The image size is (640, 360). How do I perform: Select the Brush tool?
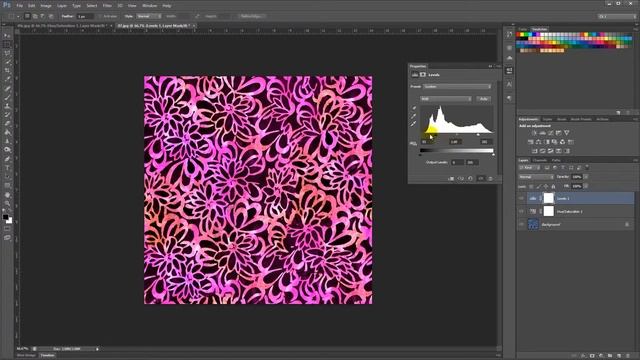click(7, 97)
